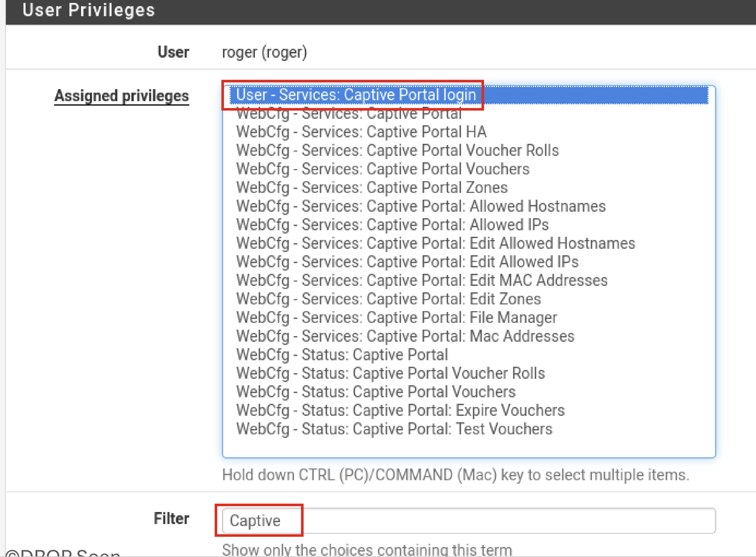Pick 'Captive Portal: File Manager' privilege

click(x=396, y=317)
